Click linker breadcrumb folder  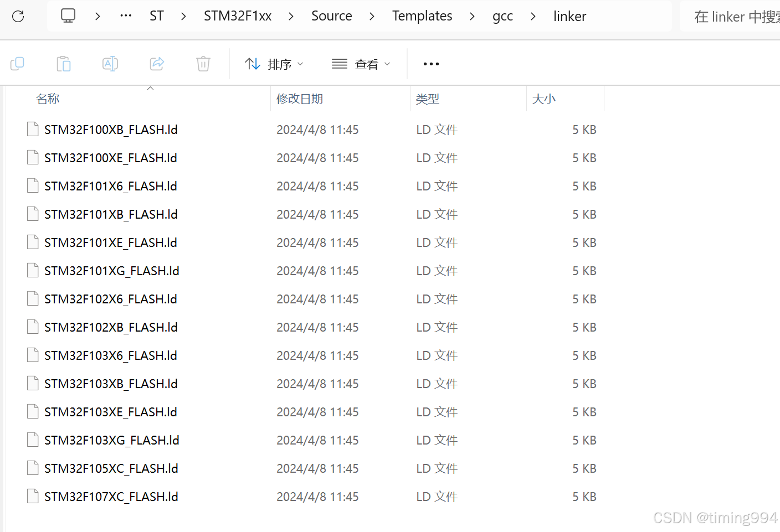pyautogui.click(x=569, y=16)
